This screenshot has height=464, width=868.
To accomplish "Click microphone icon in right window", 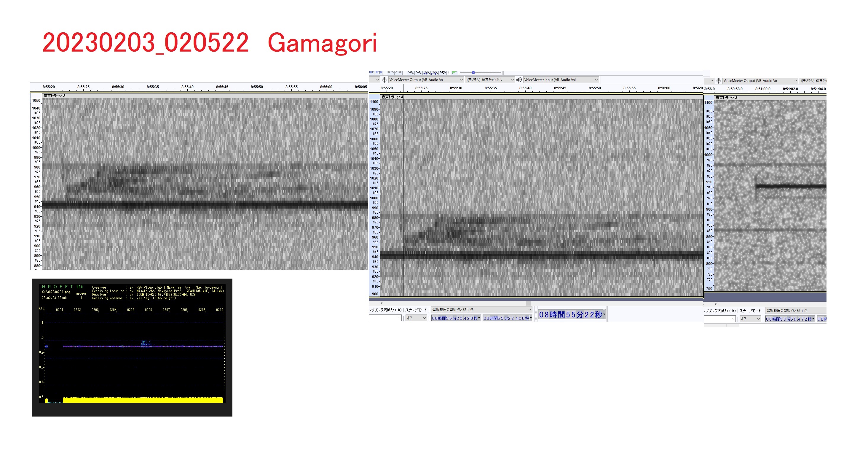I will point(718,81).
